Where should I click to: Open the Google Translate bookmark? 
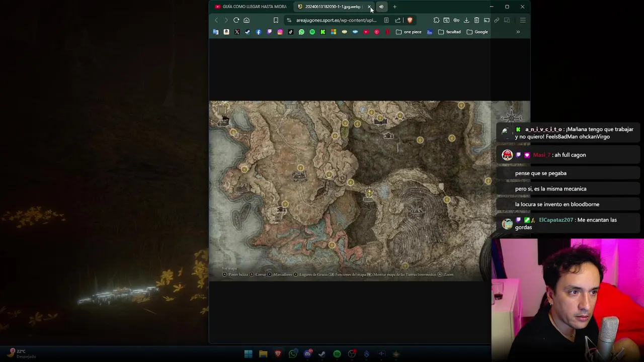click(x=216, y=32)
